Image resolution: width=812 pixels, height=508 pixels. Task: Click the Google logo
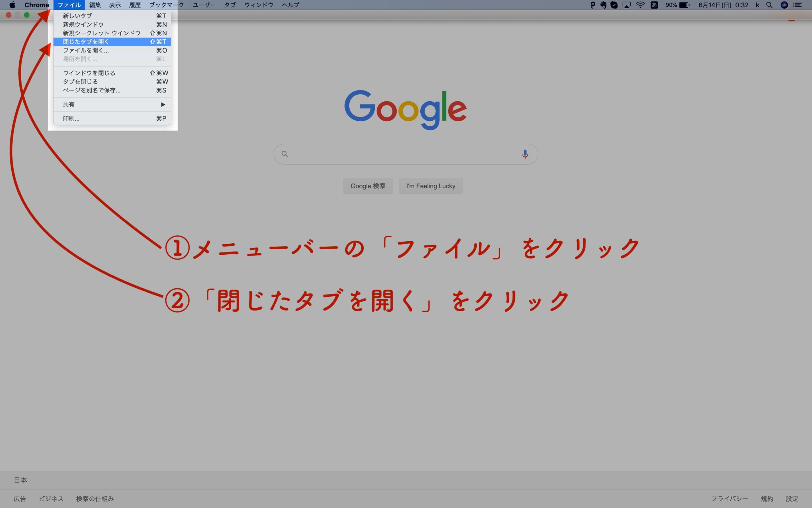(x=406, y=110)
